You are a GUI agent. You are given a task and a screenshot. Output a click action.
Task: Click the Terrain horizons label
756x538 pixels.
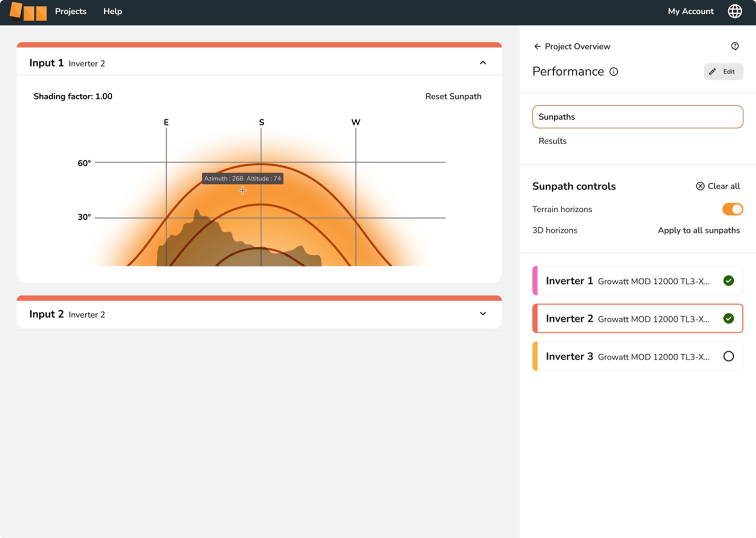pyautogui.click(x=562, y=209)
